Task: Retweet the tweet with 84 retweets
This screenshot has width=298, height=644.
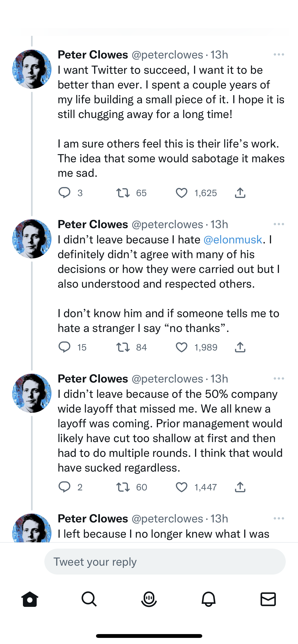Action: [x=123, y=347]
